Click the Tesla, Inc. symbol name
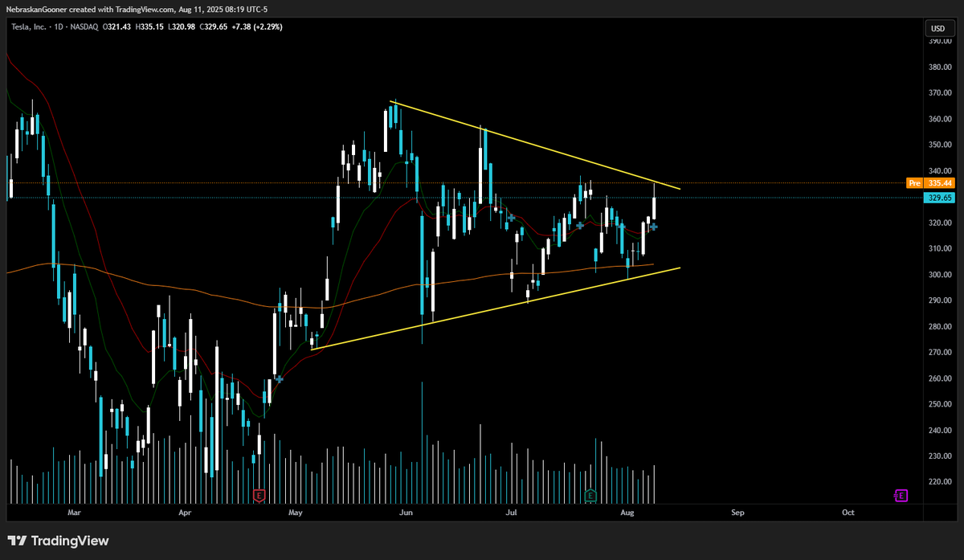This screenshot has height=560, width=964. click(30, 27)
